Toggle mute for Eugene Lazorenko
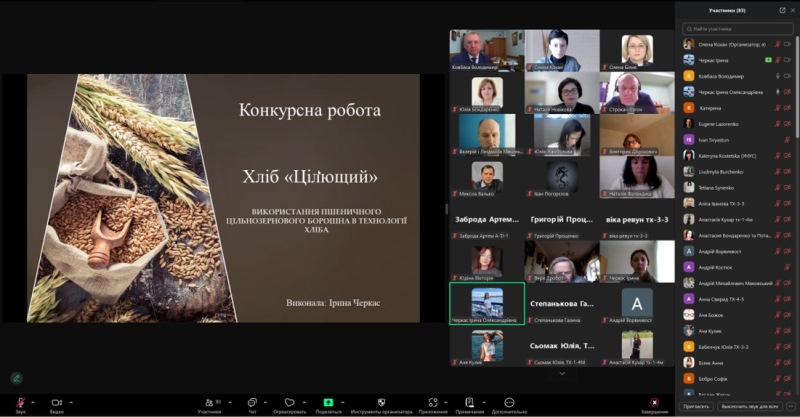 pyautogui.click(x=778, y=124)
